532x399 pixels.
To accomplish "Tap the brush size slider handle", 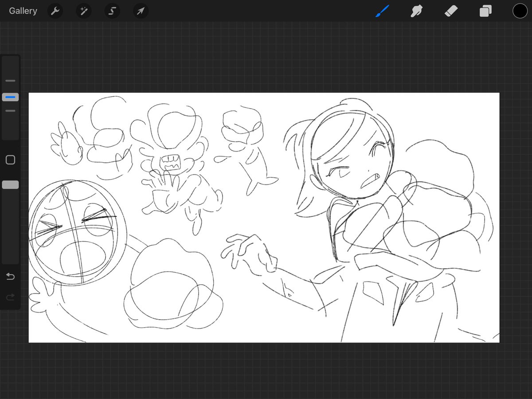I will point(10,97).
